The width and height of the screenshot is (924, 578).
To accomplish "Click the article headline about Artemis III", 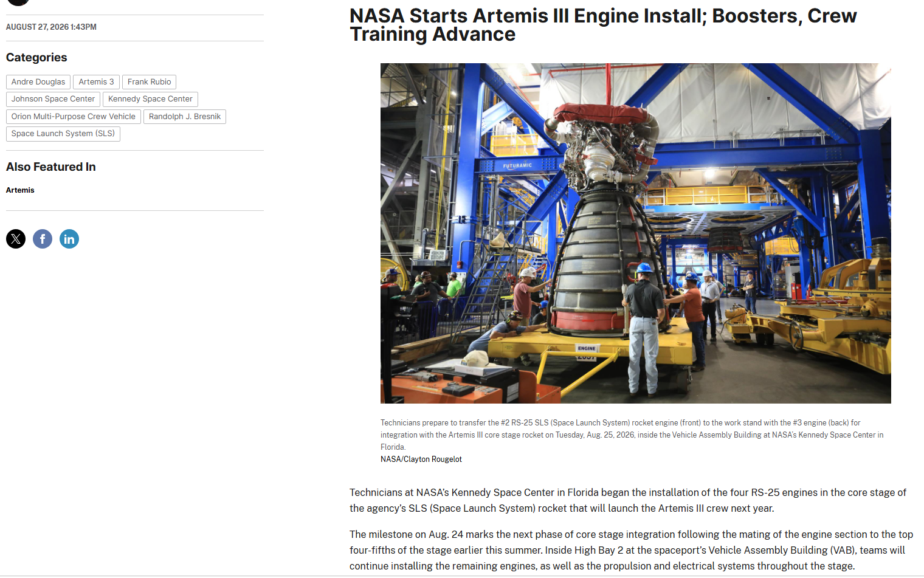I will (603, 25).
